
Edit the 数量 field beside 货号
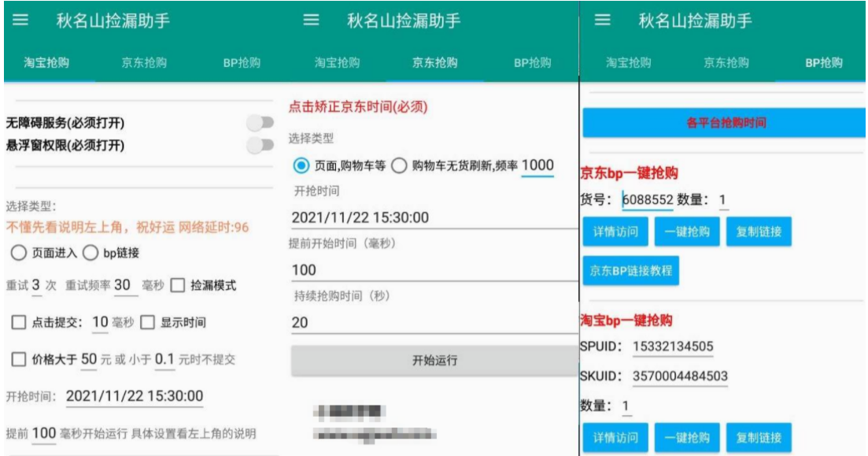pos(723,199)
